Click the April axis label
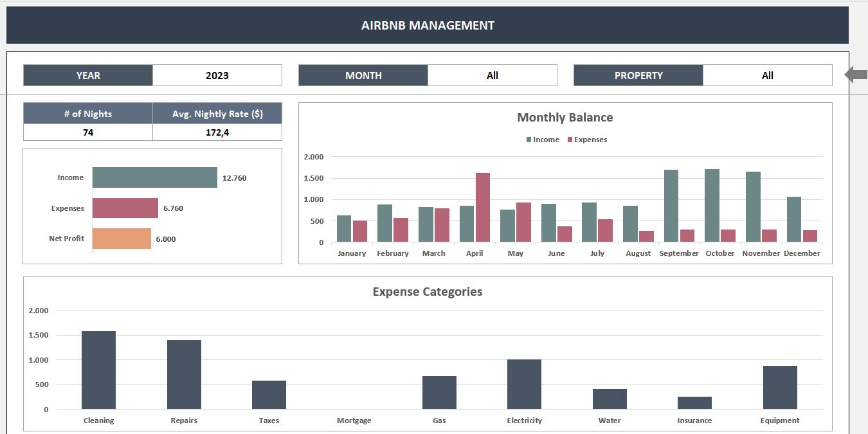 (x=475, y=253)
